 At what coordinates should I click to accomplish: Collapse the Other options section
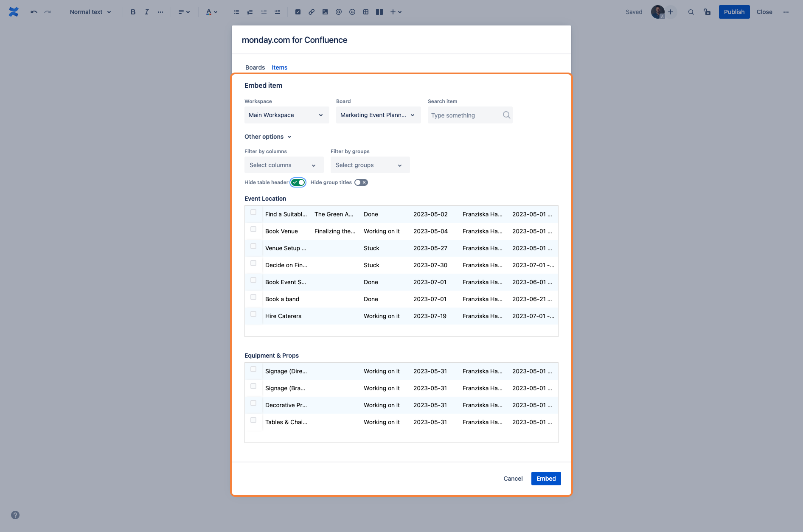268,137
